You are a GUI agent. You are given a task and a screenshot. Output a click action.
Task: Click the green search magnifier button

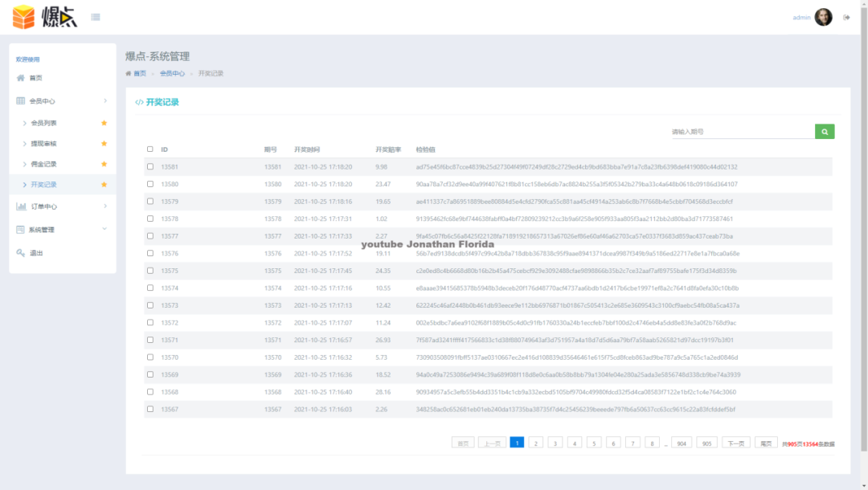click(x=825, y=132)
